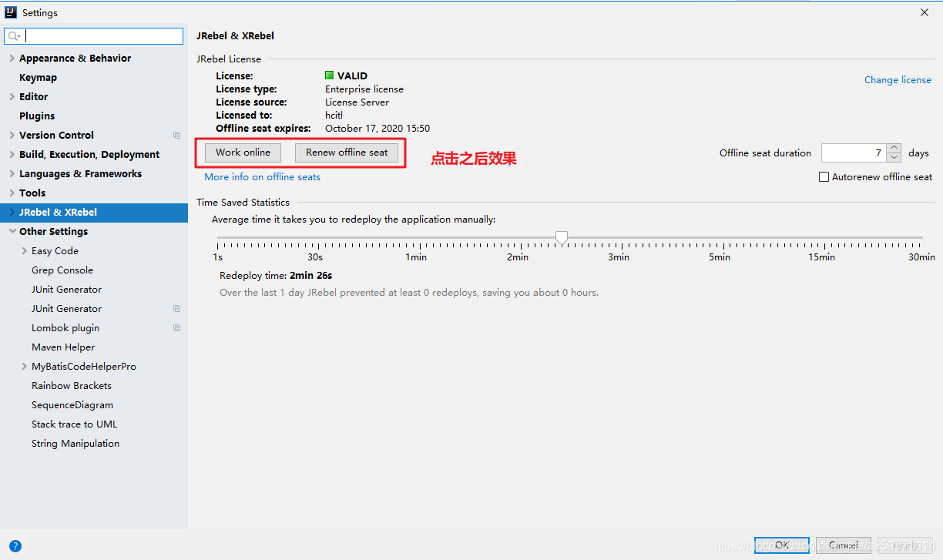The height and width of the screenshot is (560, 943).
Task: Click the help question mark icon
Action: click(15, 546)
